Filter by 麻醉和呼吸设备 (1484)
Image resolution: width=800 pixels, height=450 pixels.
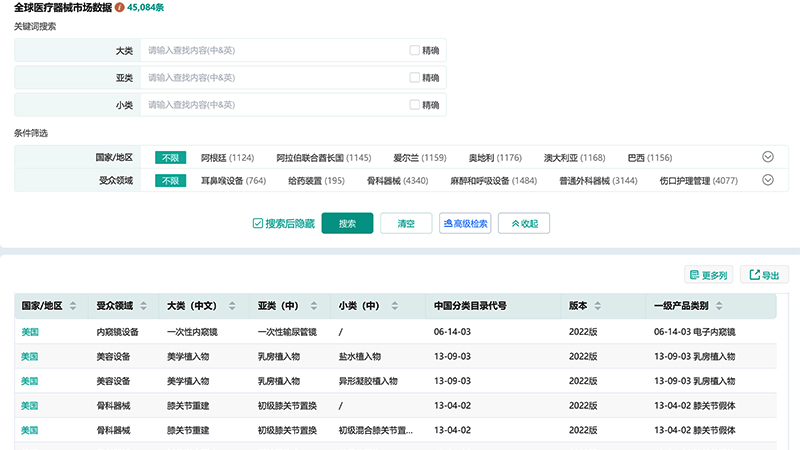click(494, 181)
